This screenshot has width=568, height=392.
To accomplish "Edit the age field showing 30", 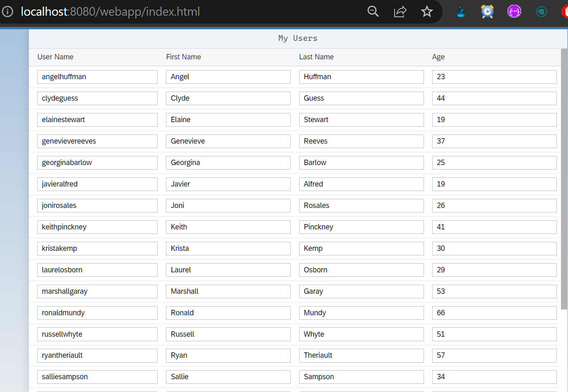I will [495, 248].
